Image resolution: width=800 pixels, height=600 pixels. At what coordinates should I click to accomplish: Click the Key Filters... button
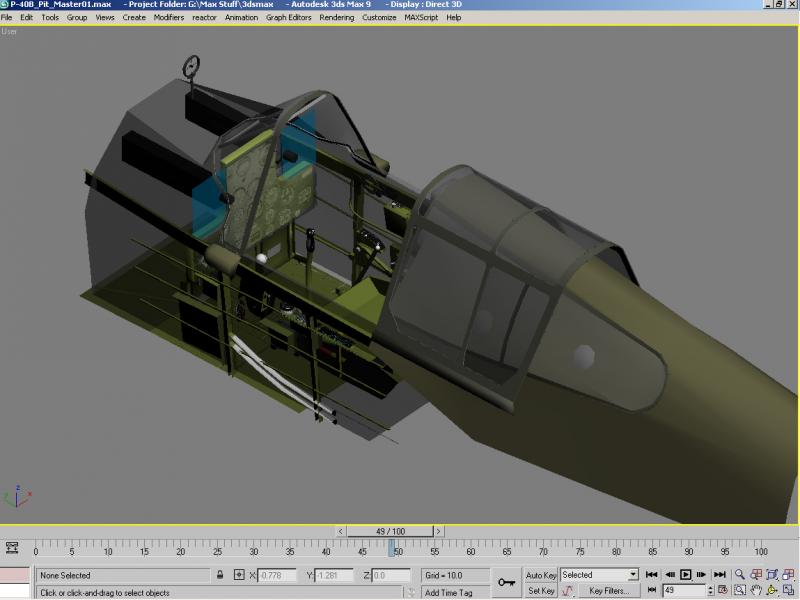point(610,591)
